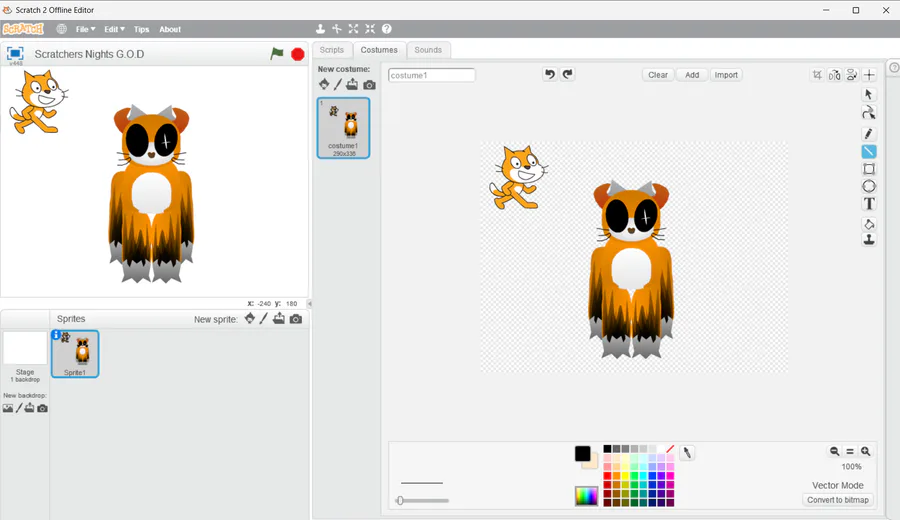Open the About menu item
The height and width of the screenshot is (520, 900).
pyautogui.click(x=170, y=29)
